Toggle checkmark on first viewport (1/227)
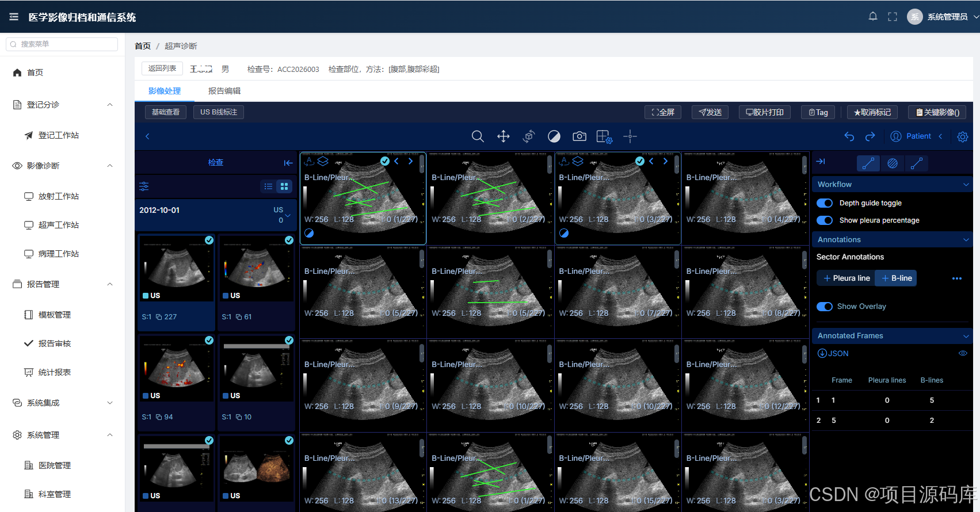980x512 pixels. click(385, 161)
